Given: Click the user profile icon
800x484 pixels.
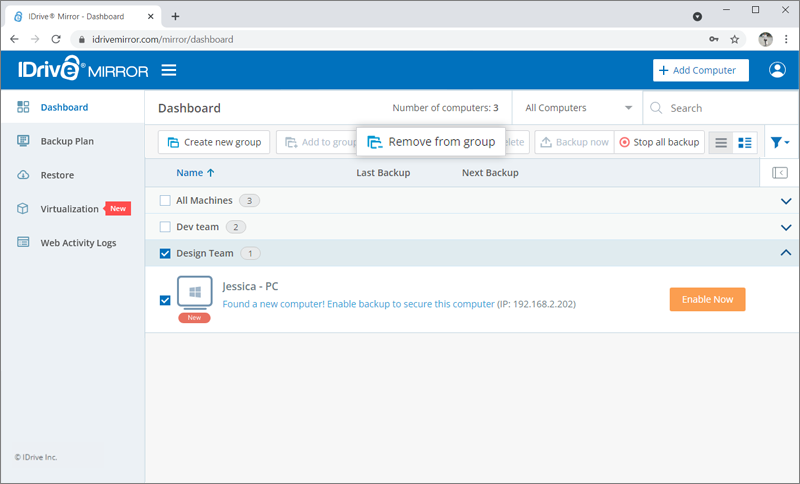Looking at the screenshot, I should (x=777, y=70).
